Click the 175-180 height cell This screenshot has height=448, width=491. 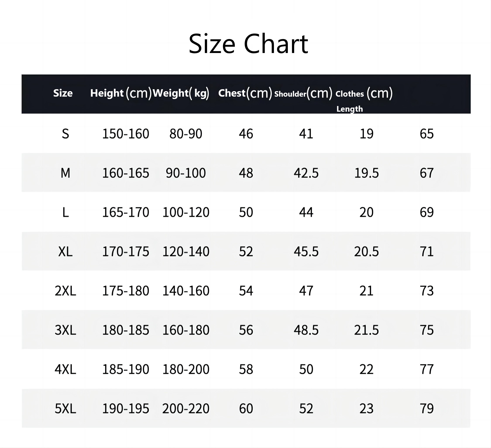pyautogui.click(x=125, y=291)
